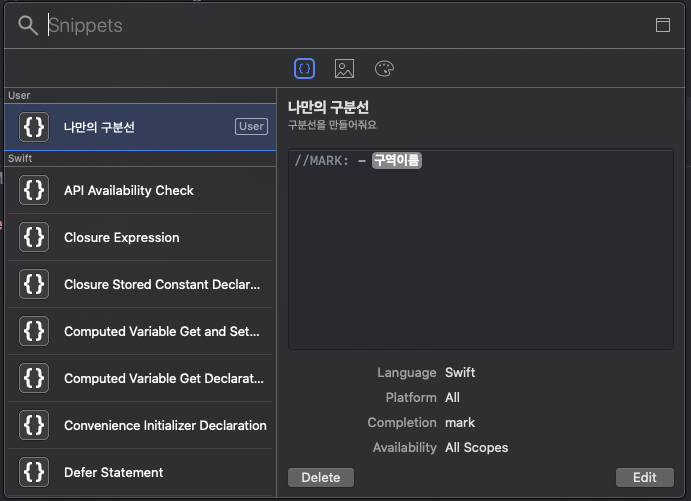Click the braces icon beside Closure Expression

pos(34,238)
